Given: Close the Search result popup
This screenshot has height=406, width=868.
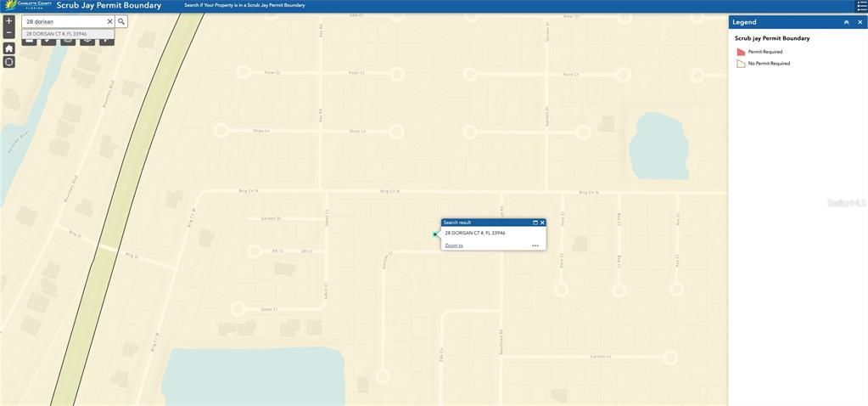Looking at the screenshot, I should tap(542, 223).
